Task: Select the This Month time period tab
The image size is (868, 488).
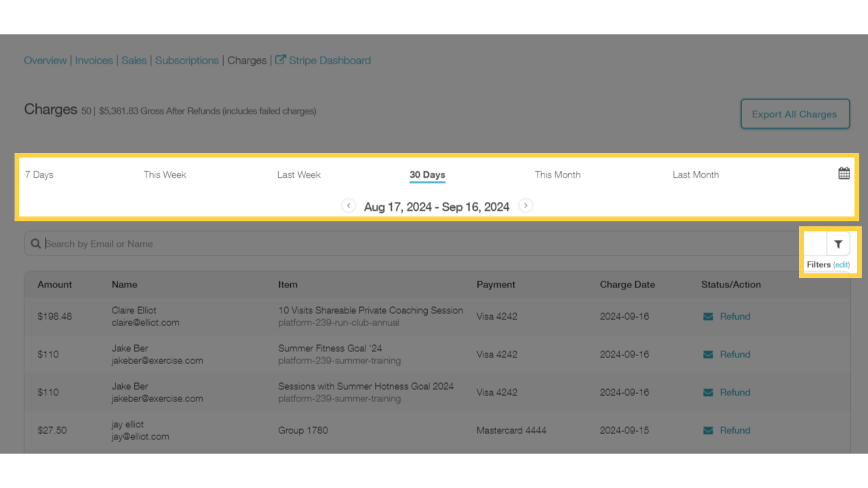Action: (557, 174)
